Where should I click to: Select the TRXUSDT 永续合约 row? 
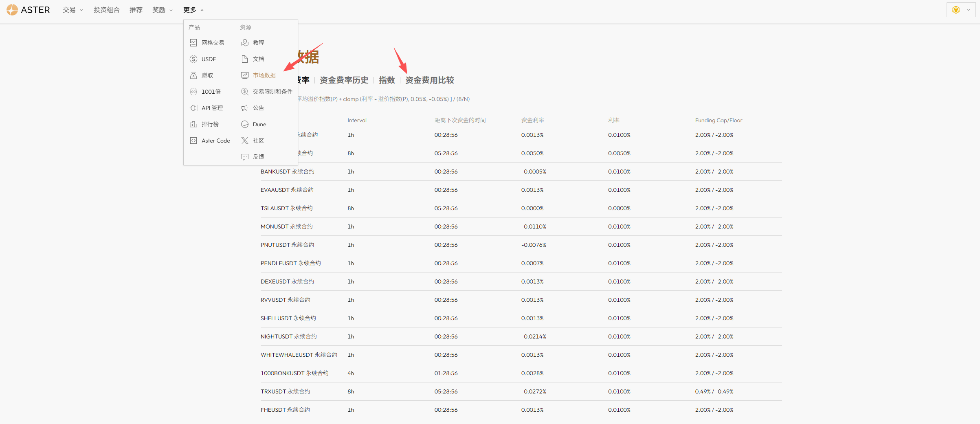coord(285,391)
